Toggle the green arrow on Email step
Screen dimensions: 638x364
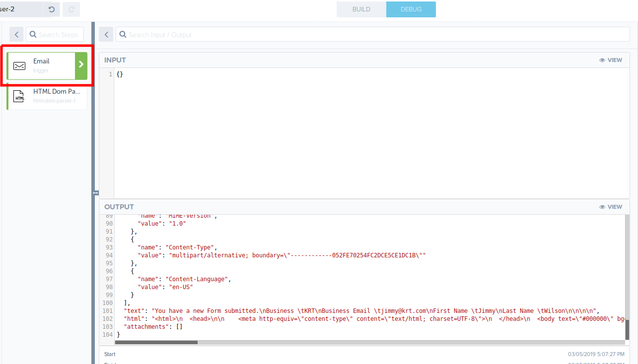tap(82, 65)
